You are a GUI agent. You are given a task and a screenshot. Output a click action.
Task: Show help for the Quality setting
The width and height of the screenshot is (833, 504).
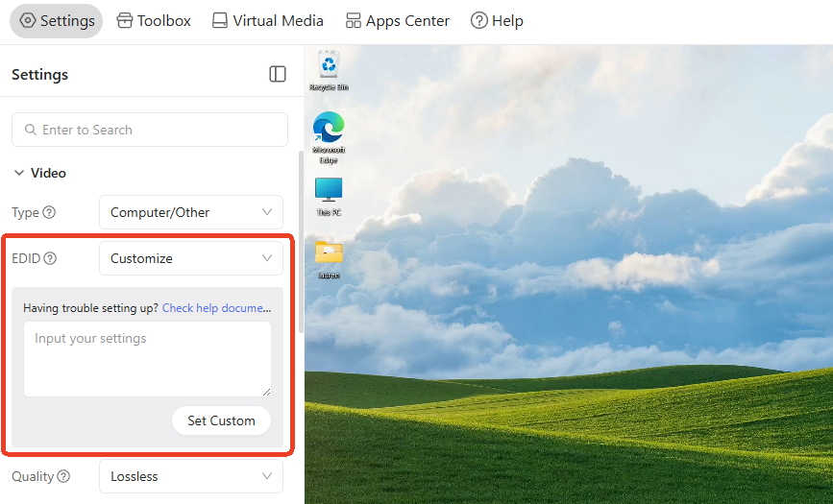coord(63,476)
